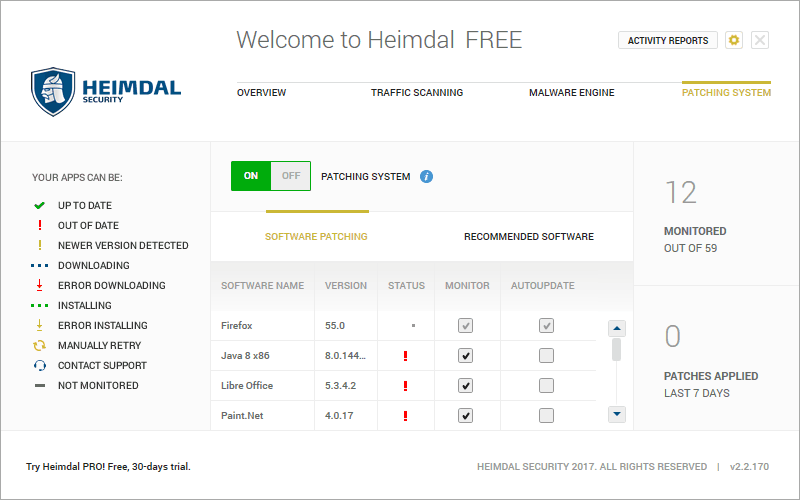Click the version v2.2.170 label
The width and height of the screenshot is (800, 500).
[x=749, y=467]
